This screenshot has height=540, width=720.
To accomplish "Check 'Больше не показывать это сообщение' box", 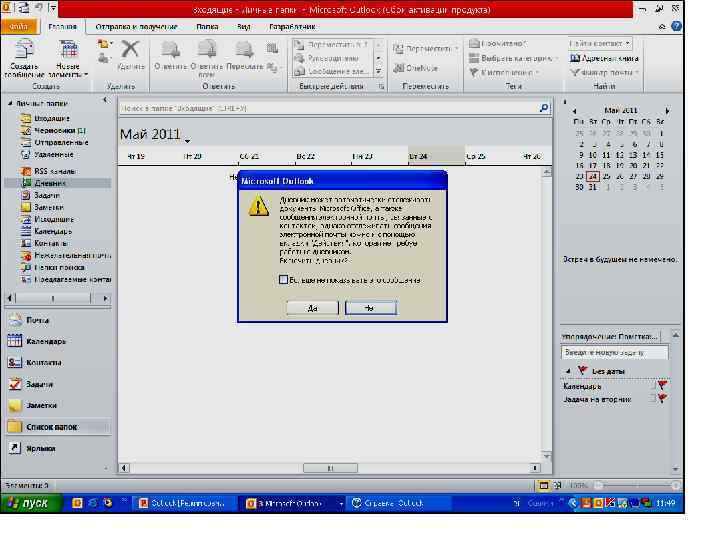I will (283, 280).
